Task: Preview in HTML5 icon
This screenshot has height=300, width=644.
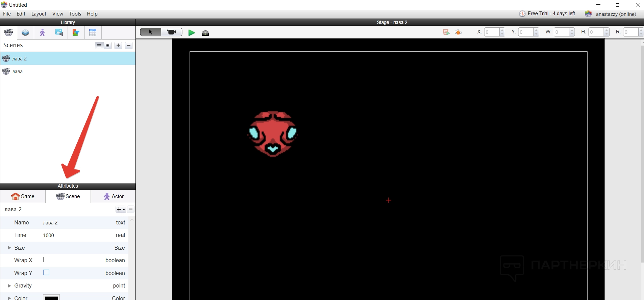Action: (x=446, y=32)
